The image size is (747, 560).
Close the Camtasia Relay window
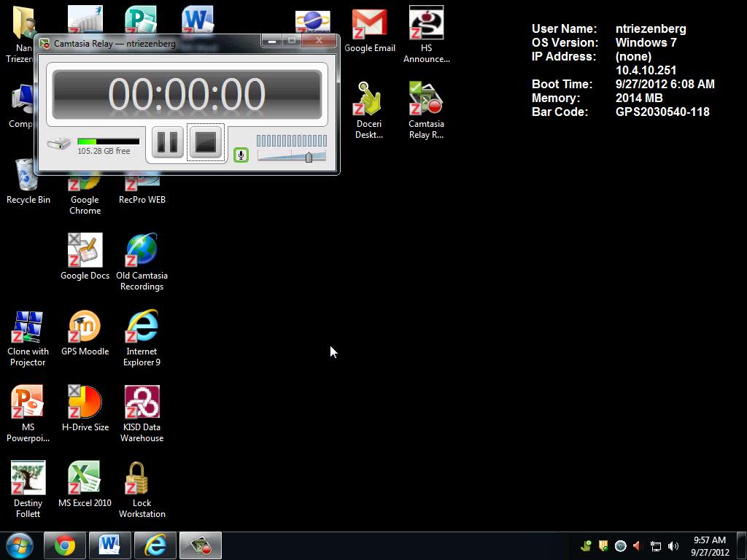point(320,42)
